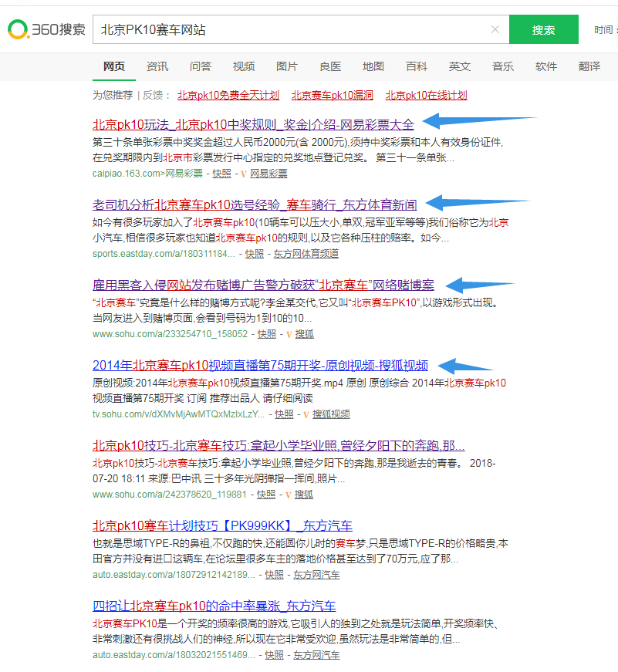Viewport: 618px width, 672px height.
Task: Click the 搜狐视频 source link
Action: [331, 414]
